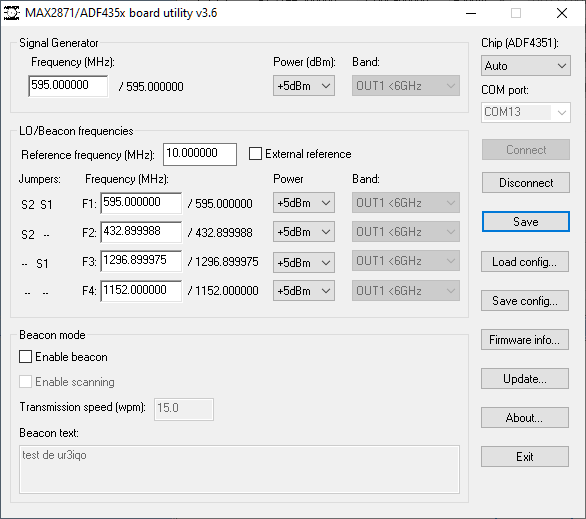Click the Save button
The width and height of the screenshot is (586, 519).
point(525,222)
